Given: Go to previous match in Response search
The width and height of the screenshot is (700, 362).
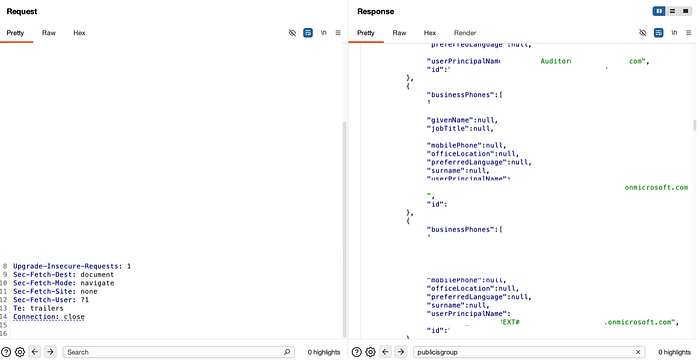Looking at the screenshot, I should pyautogui.click(x=385, y=352).
